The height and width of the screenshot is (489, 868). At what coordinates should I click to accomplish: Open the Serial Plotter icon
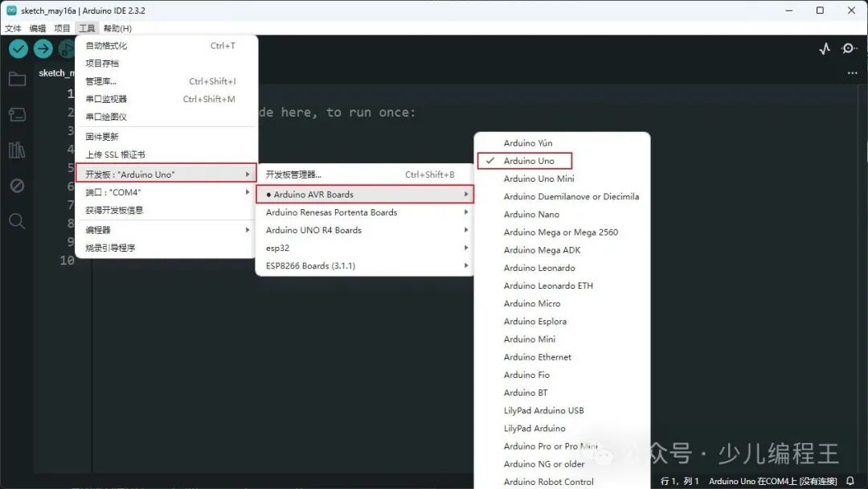coord(824,48)
